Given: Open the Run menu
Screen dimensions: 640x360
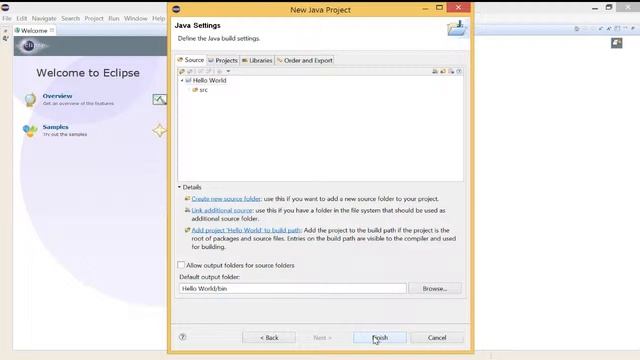Looking at the screenshot, I should tap(114, 18).
